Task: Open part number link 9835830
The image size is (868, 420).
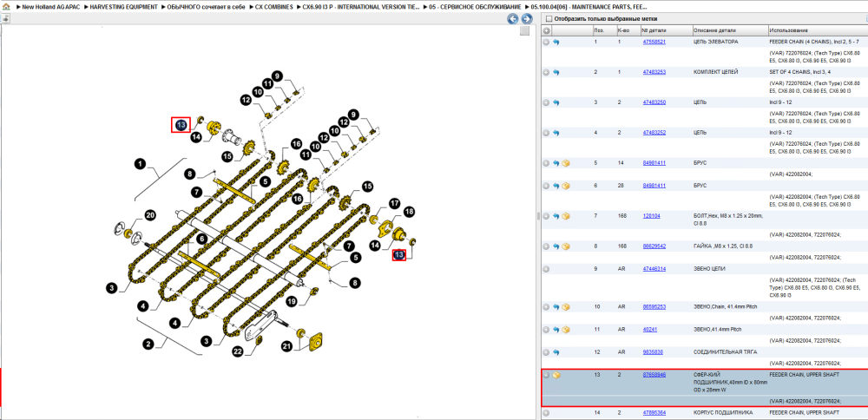Action: (x=653, y=352)
